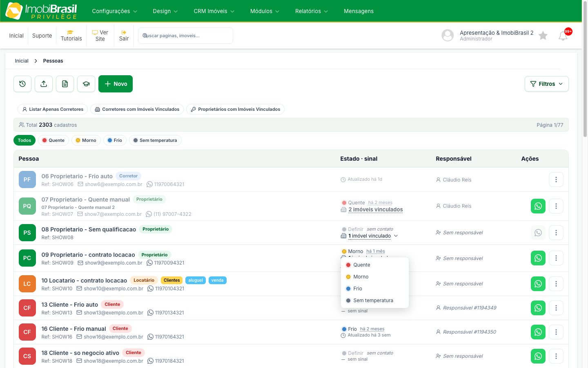Open 08 Proprietario - Sem qualificacao name
This screenshot has width=588, height=368.
tap(89, 229)
